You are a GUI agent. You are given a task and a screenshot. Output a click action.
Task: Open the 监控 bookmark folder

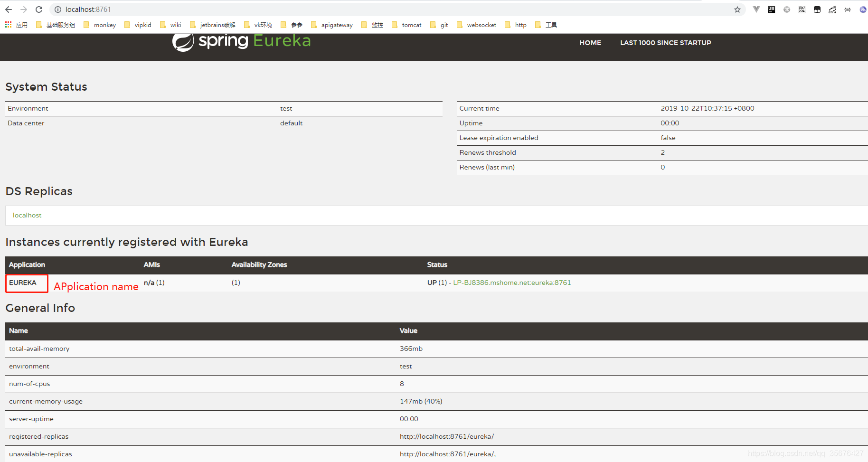(x=372, y=25)
